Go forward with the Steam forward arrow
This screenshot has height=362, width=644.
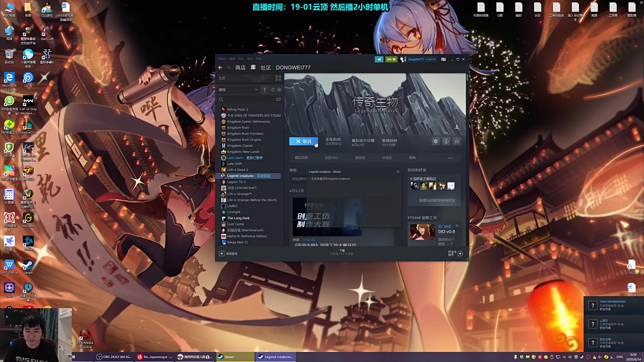tap(228, 68)
